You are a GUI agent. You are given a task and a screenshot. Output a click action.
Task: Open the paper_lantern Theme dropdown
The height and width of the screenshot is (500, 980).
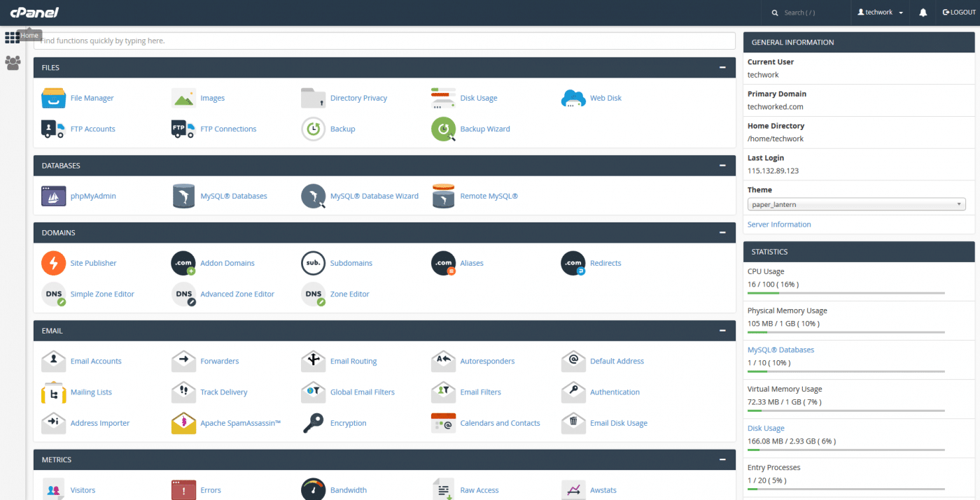(x=856, y=203)
